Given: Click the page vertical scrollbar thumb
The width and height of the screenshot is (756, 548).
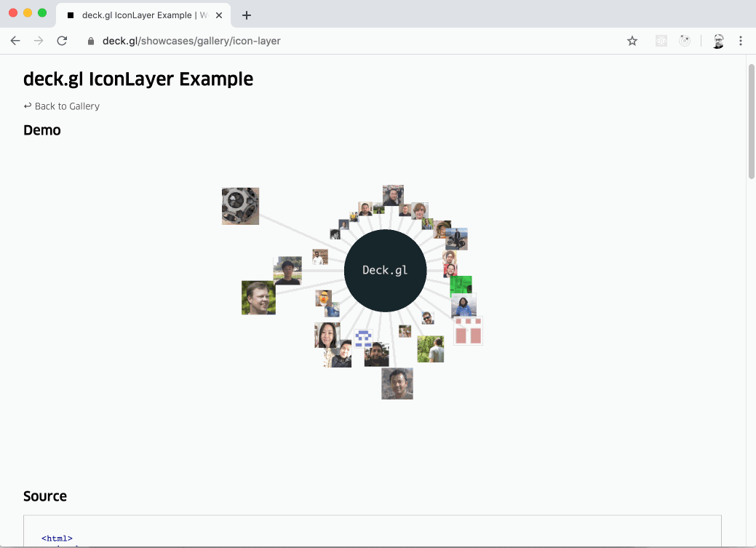Looking at the screenshot, I should pos(751,122).
